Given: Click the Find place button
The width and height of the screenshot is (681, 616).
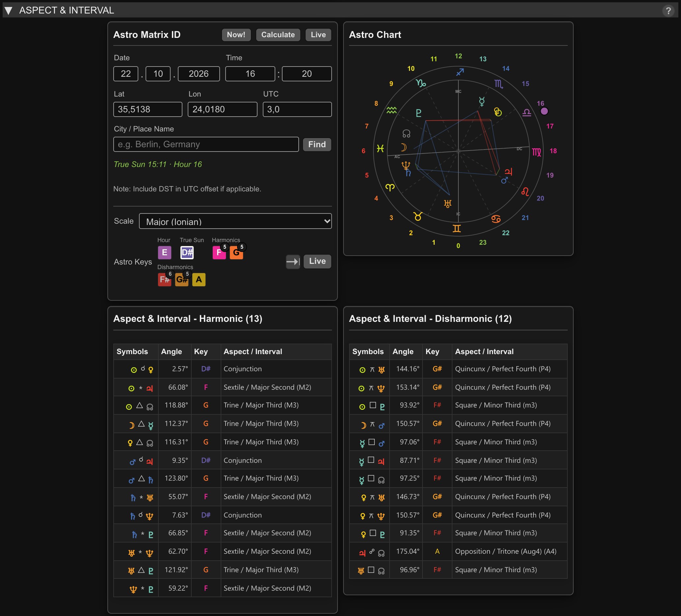Looking at the screenshot, I should (317, 144).
